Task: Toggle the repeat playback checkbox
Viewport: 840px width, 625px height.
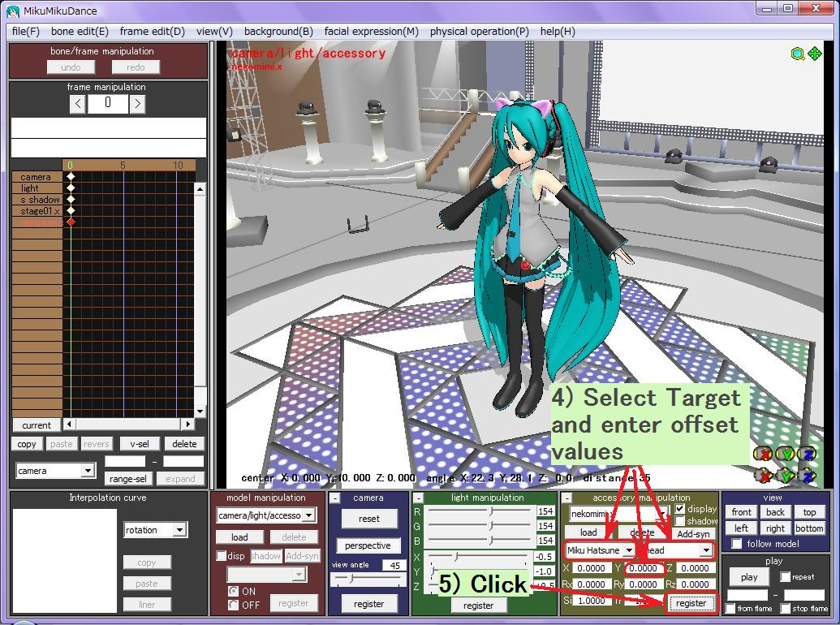Action: point(786,577)
